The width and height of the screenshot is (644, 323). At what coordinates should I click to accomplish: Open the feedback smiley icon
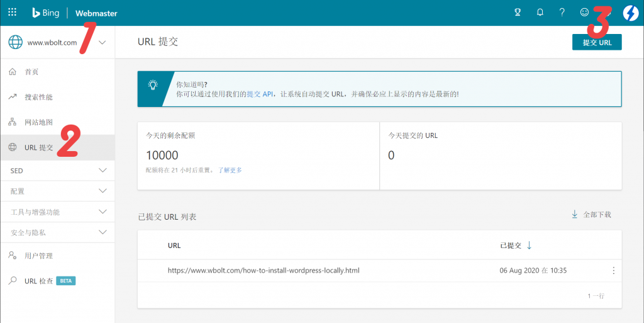[x=585, y=13]
